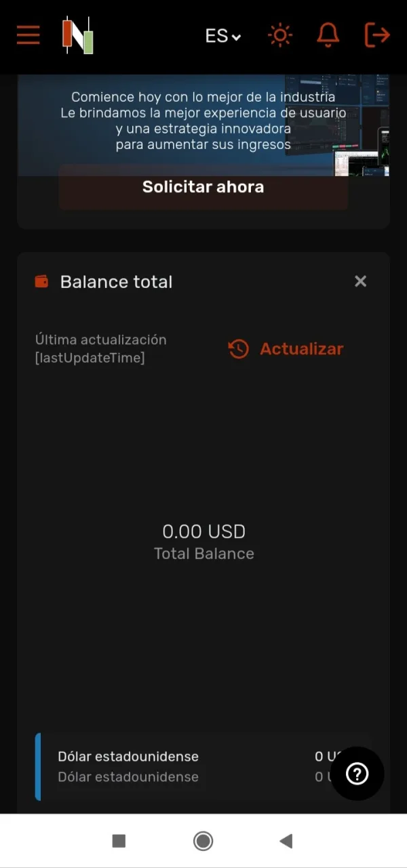Close the Balance total card
The width and height of the screenshot is (407, 868).
[x=360, y=281]
